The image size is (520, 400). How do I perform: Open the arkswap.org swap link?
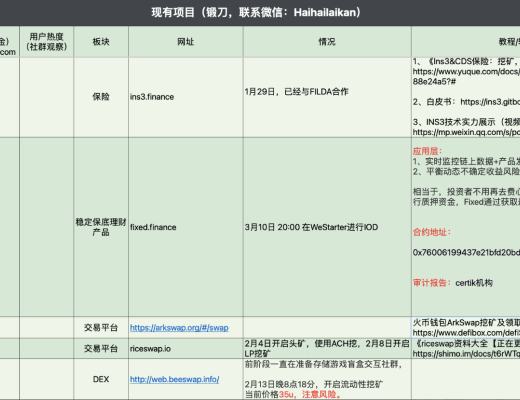pos(179,328)
